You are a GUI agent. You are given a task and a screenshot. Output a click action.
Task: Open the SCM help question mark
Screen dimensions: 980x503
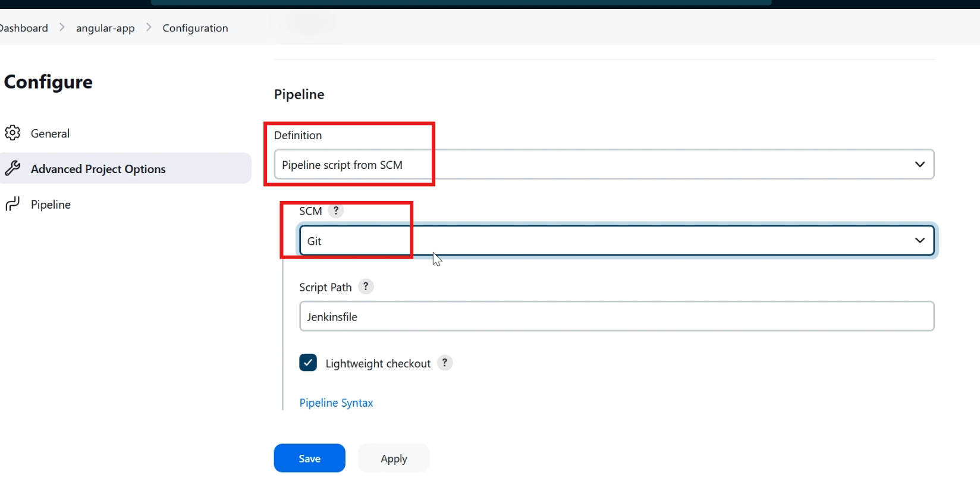pos(336,210)
